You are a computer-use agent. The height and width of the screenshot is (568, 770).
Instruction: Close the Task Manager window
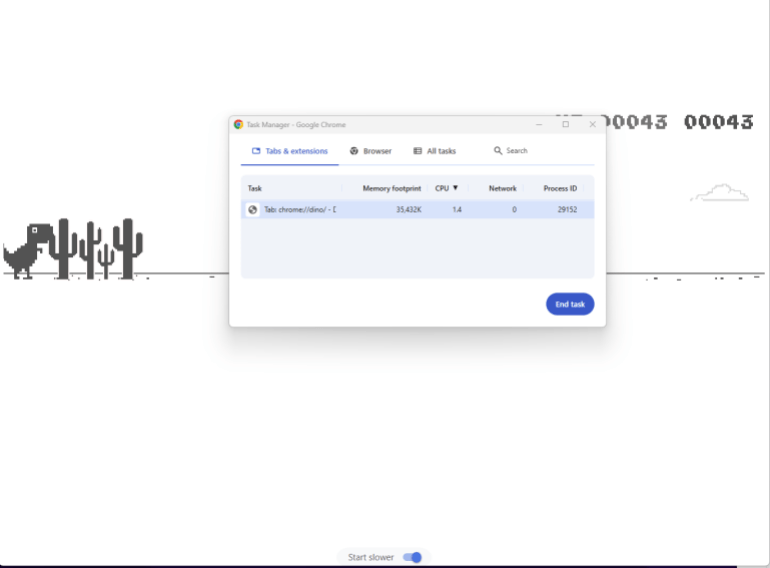593,125
